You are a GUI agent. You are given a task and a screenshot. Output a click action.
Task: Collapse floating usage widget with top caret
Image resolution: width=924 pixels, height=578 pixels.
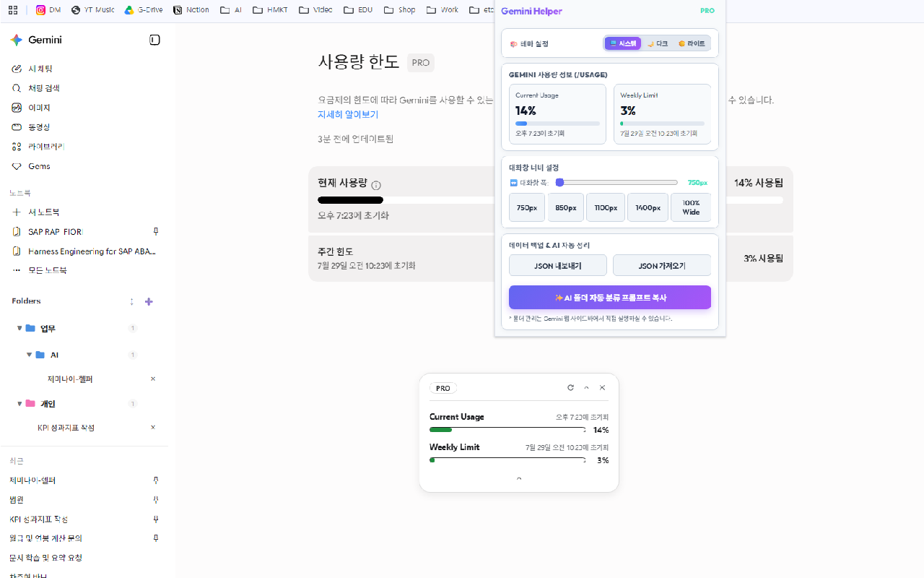pos(586,388)
